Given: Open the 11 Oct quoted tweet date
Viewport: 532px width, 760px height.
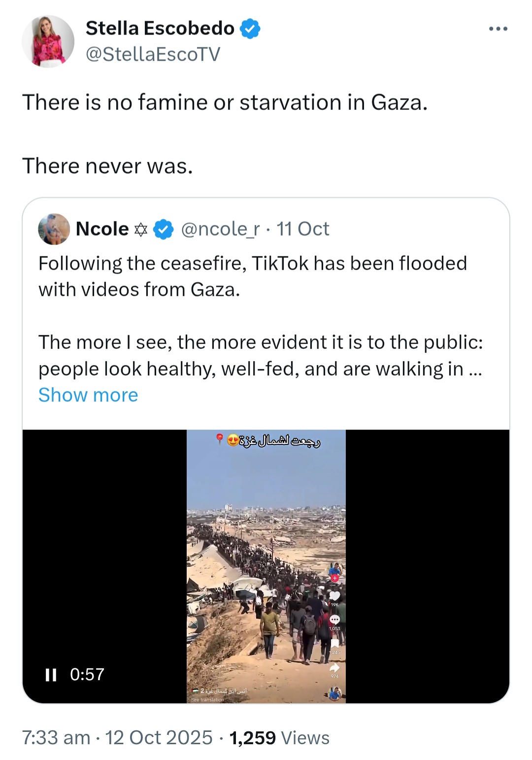Looking at the screenshot, I should click(302, 229).
